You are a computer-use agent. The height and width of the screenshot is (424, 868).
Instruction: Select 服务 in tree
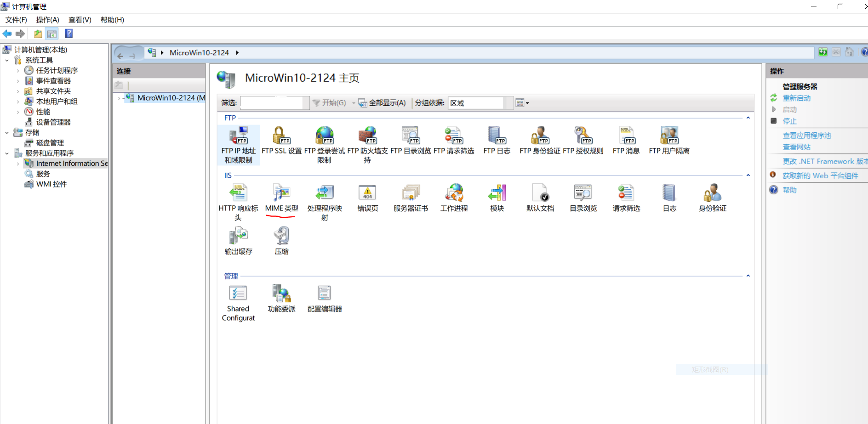[43, 174]
